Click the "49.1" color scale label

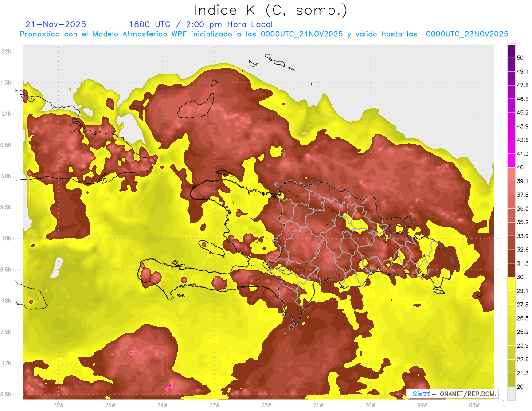point(523,72)
